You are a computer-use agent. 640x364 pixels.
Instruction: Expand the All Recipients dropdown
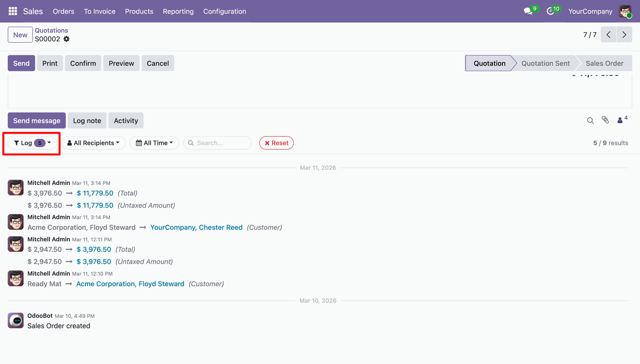[x=93, y=143]
